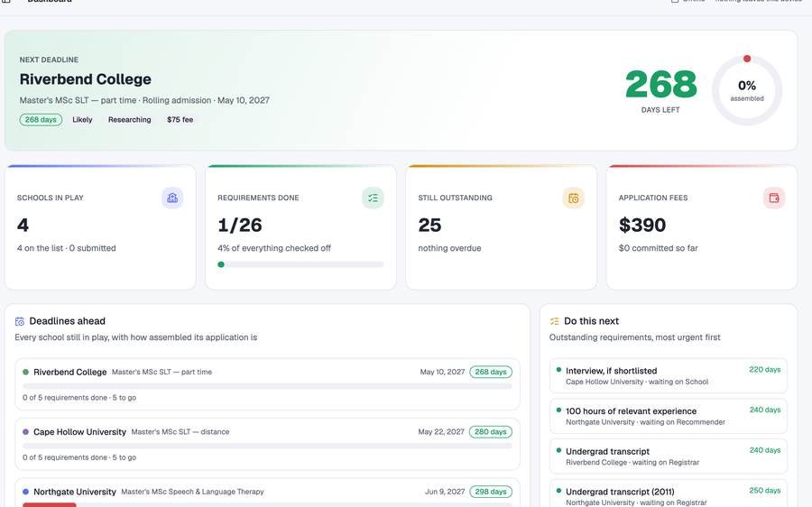Image resolution: width=812 pixels, height=507 pixels.
Task: Click the Requirements Done checklist icon
Action: 373,198
